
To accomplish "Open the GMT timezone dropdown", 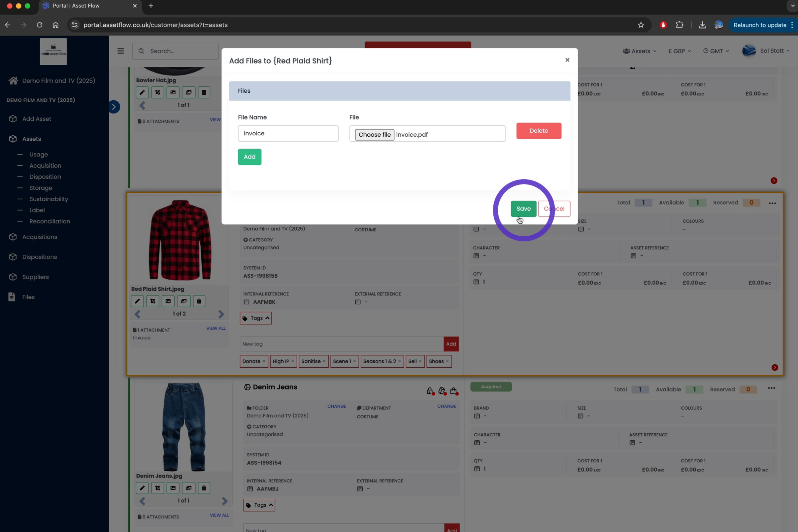I will (x=716, y=51).
